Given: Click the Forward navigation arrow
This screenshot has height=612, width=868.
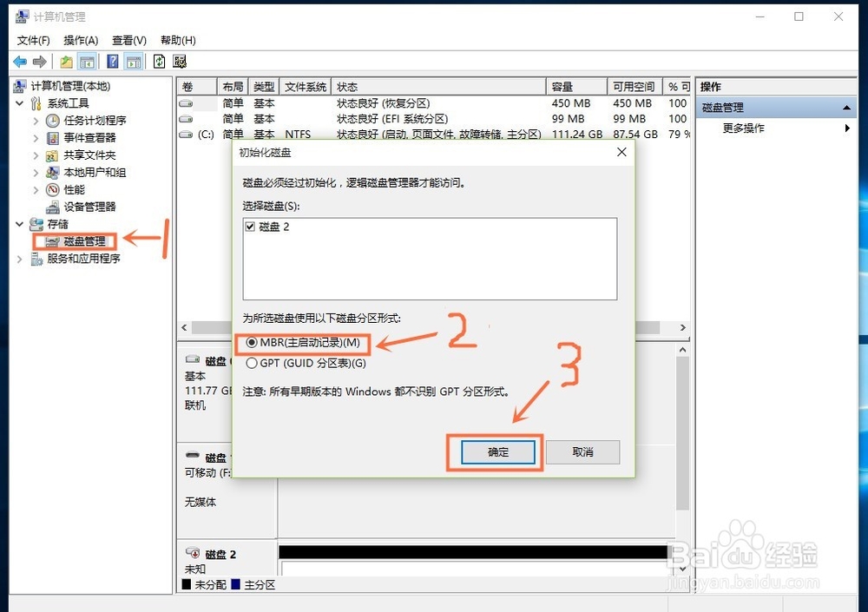Looking at the screenshot, I should [x=38, y=61].
